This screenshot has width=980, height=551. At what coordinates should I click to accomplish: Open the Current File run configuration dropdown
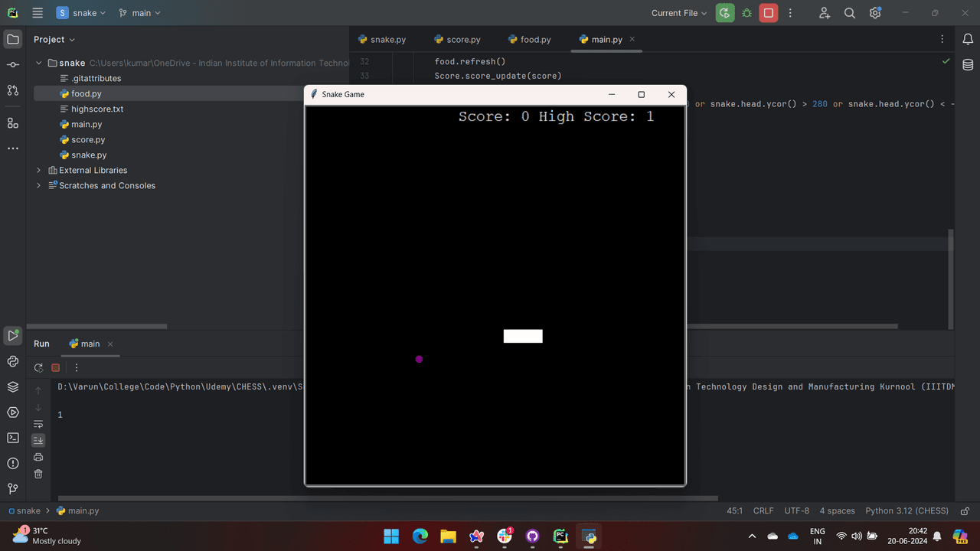(679, 13)
